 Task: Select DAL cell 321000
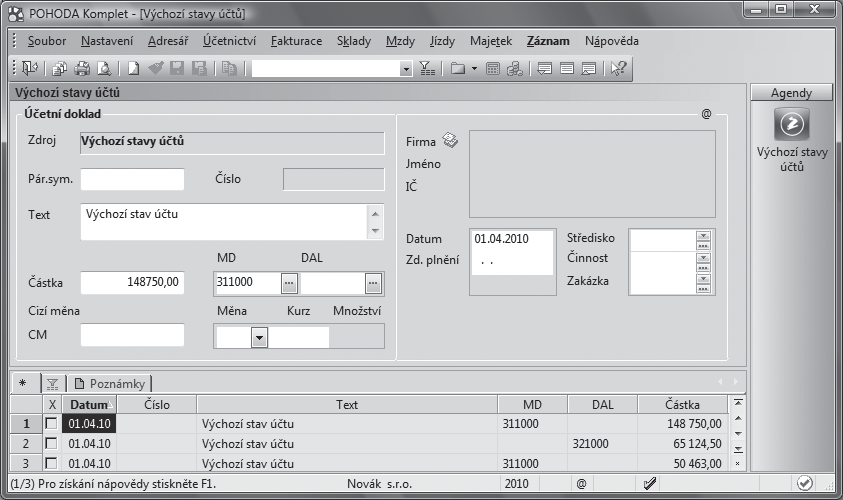pyautogui.click(x=602, y=444)
